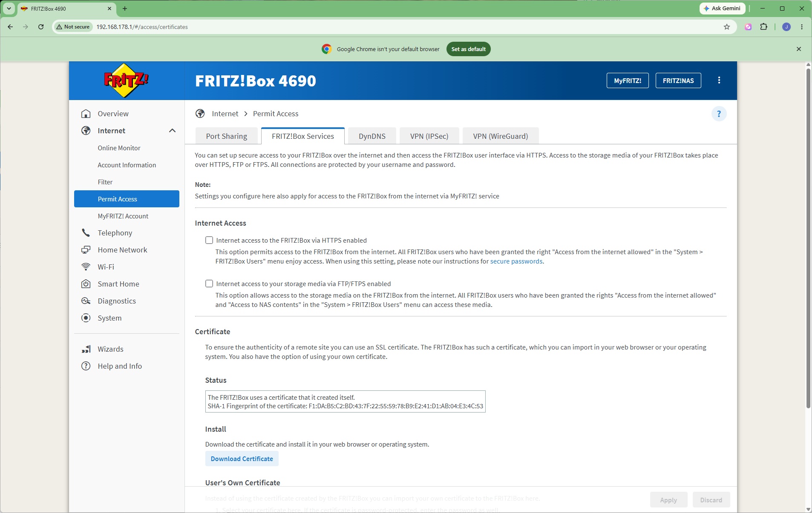The height and width of the screenshot is (513, 812).
Task: Click the certificate status text box
Action: pyautogui.click(x=346, y=401)
